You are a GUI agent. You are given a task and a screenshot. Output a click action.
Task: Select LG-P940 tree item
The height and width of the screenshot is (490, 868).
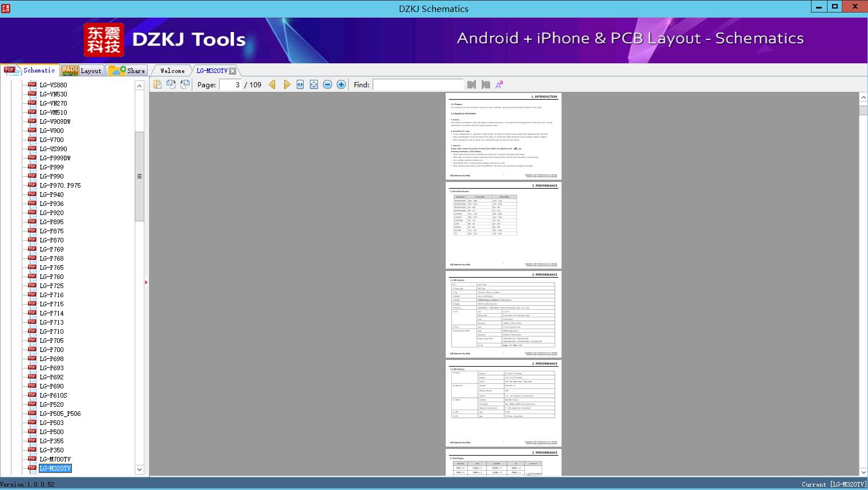(51, 195)
